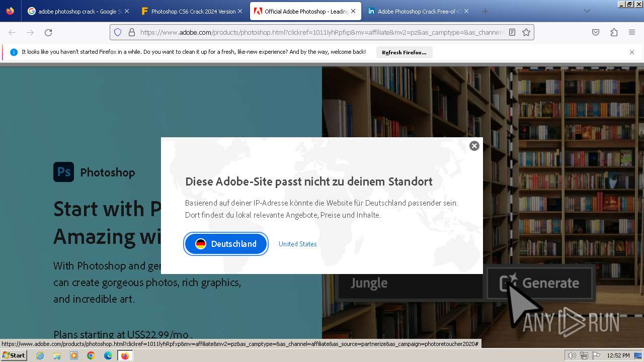644x362 pixels.
Task: Close the Photoshop CS6 Crack tab
Action: point(240,11)
